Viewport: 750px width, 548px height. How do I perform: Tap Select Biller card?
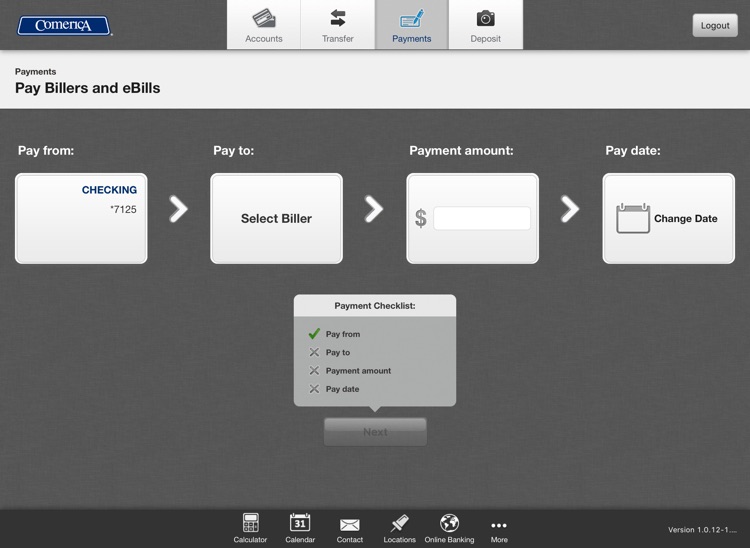point(276,218)
